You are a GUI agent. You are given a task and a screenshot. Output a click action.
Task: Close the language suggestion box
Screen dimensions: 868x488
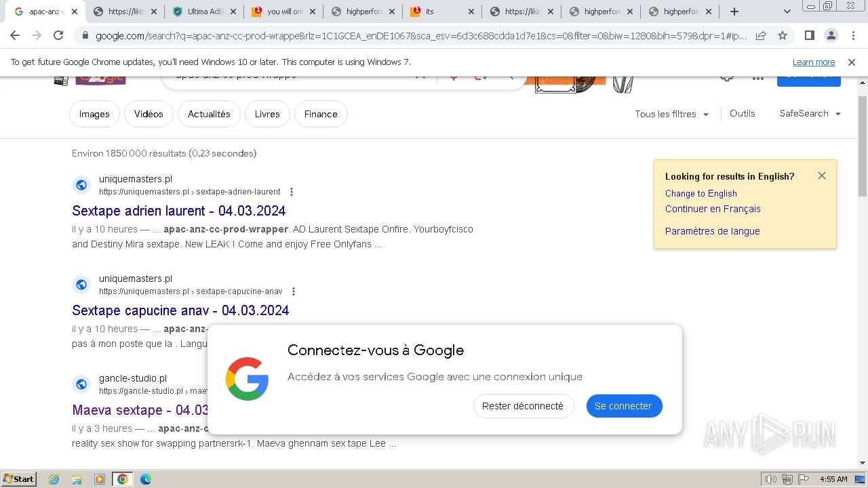pos(822,176)
